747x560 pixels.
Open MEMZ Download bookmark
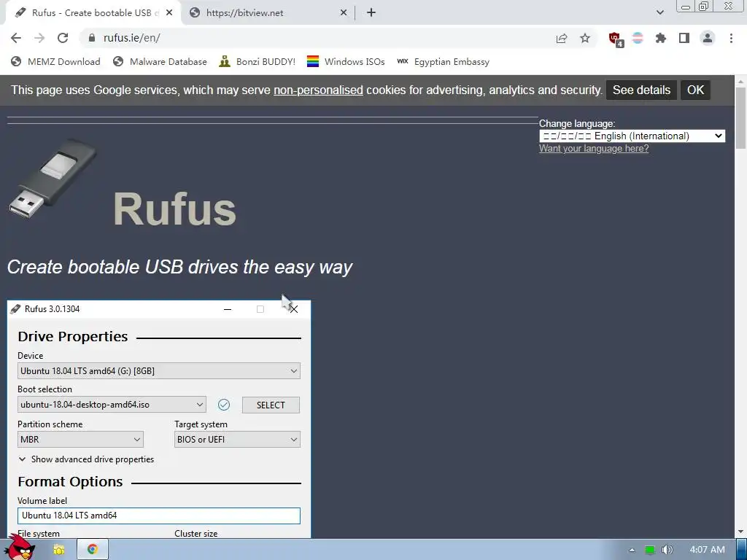coord(55,62)
